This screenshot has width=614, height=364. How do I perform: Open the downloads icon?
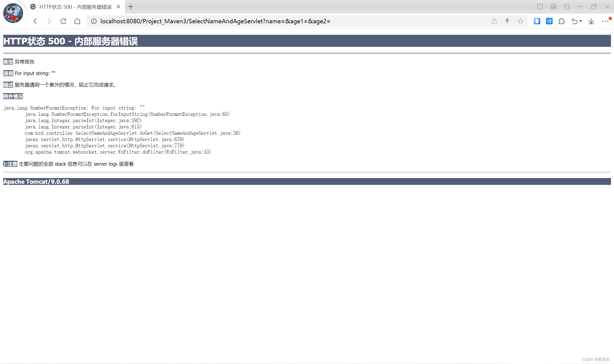click(x=591, y=21)
